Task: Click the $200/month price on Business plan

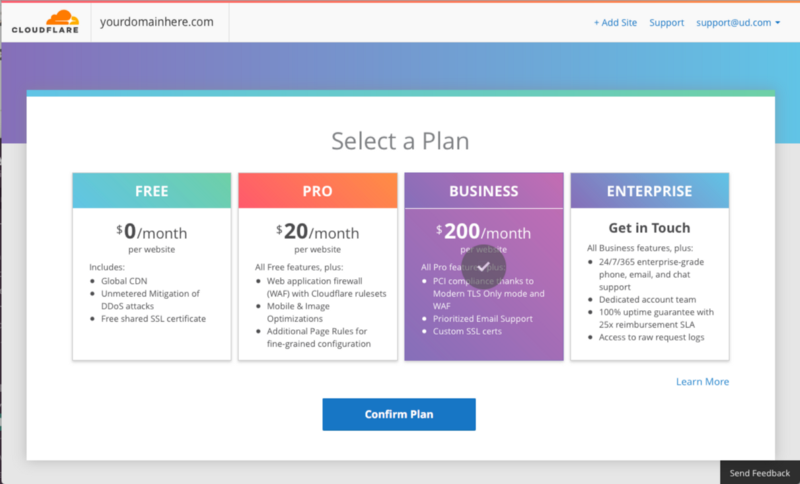Action: (x=484, y=232)
